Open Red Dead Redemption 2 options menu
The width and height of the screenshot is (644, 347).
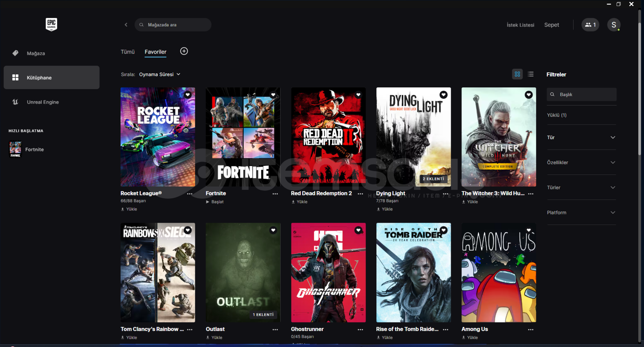(x=360, y=194)
